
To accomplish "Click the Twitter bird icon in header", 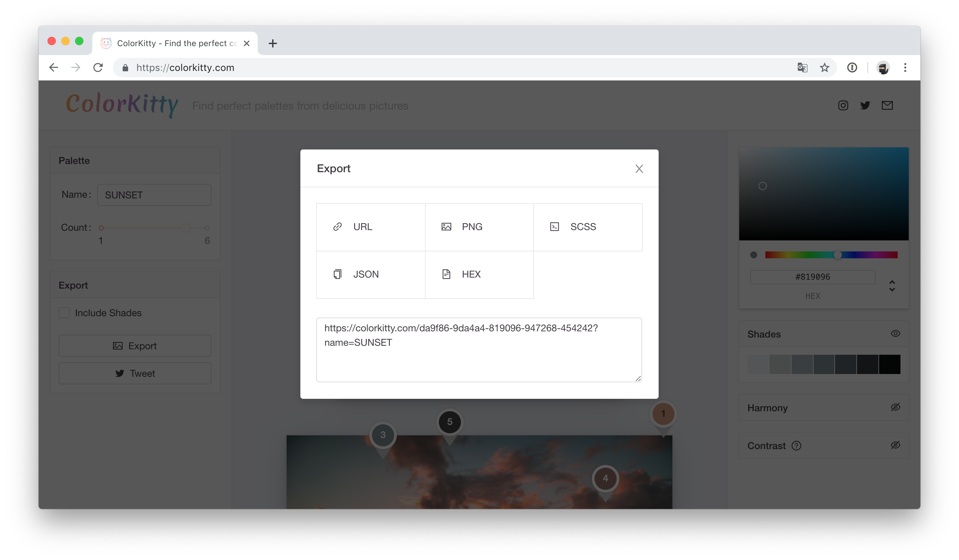I will [x=865, y=105].
